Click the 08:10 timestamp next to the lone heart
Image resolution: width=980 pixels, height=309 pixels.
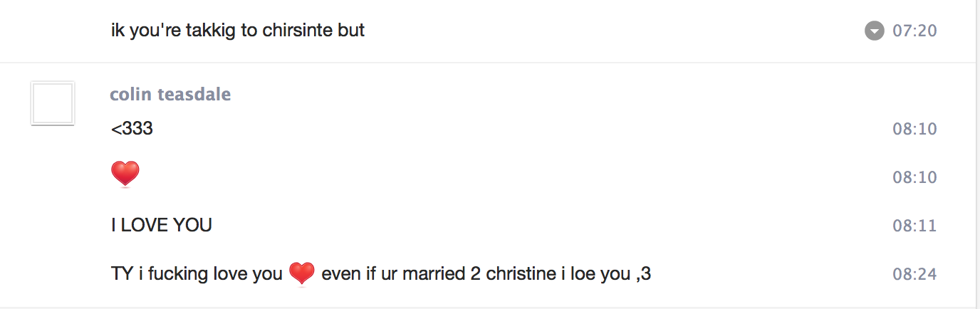pyautogui.click(x=914, y=177)
